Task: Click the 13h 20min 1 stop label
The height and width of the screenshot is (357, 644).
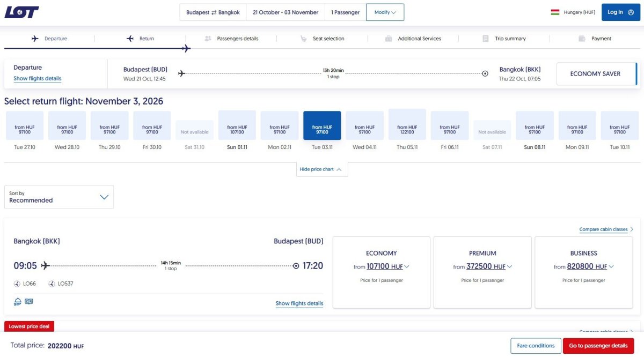Action: click(x=333, y=73)
